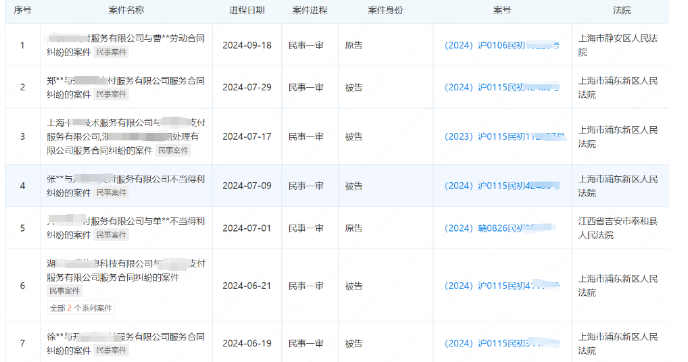Select the date 2024-07-01

(247, 228)
